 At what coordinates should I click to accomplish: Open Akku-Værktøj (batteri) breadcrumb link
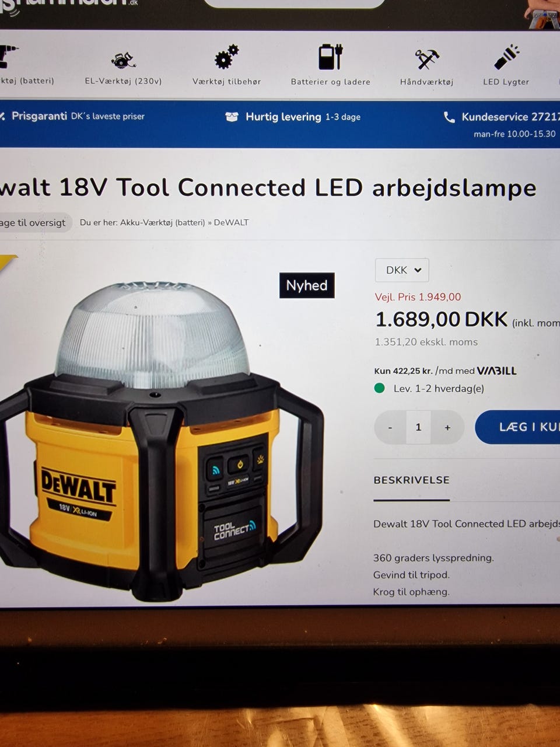pos(163,222)
